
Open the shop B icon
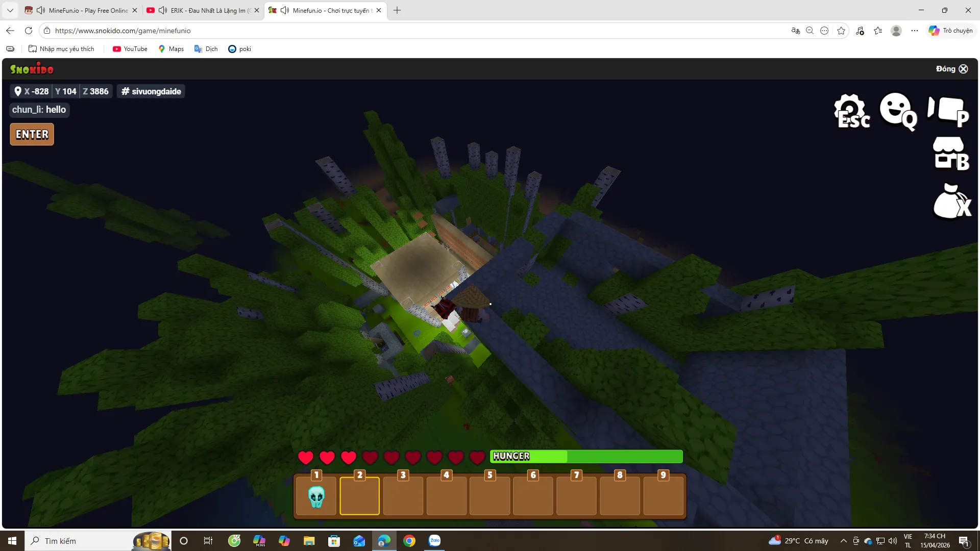[950, 153]
